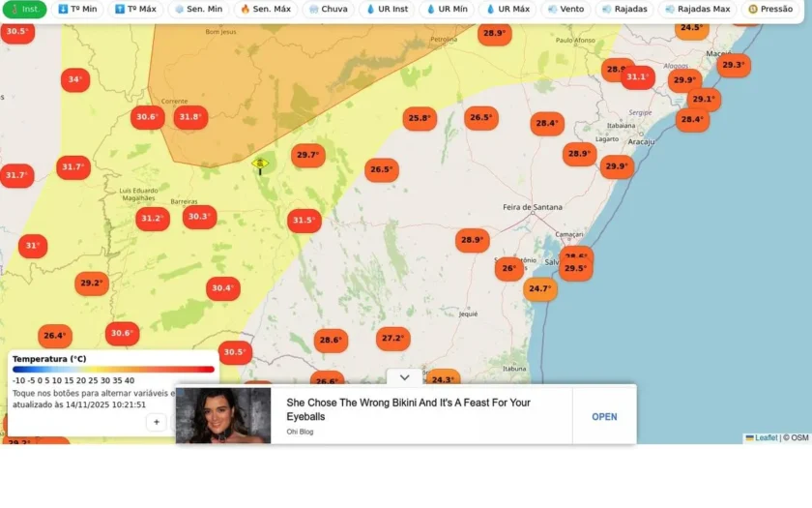
Task: Select UR Inst humidity layer
Action: point(387,9)
